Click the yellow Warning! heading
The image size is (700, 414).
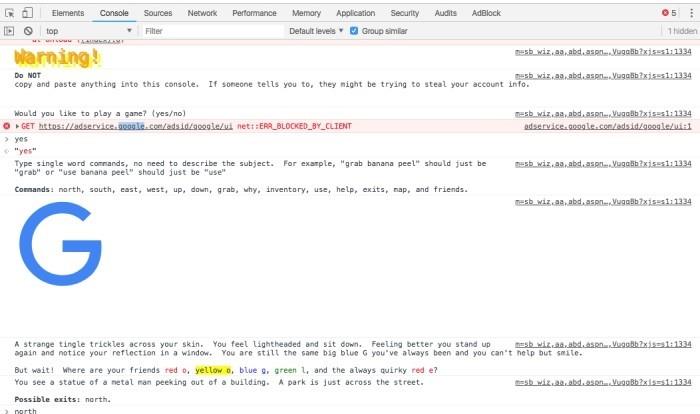57,58
